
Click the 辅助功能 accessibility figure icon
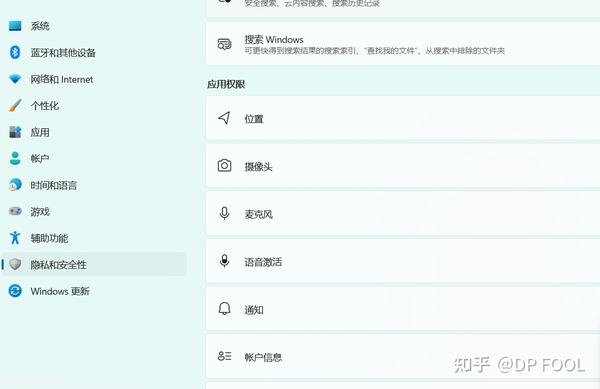pos(15,238)
